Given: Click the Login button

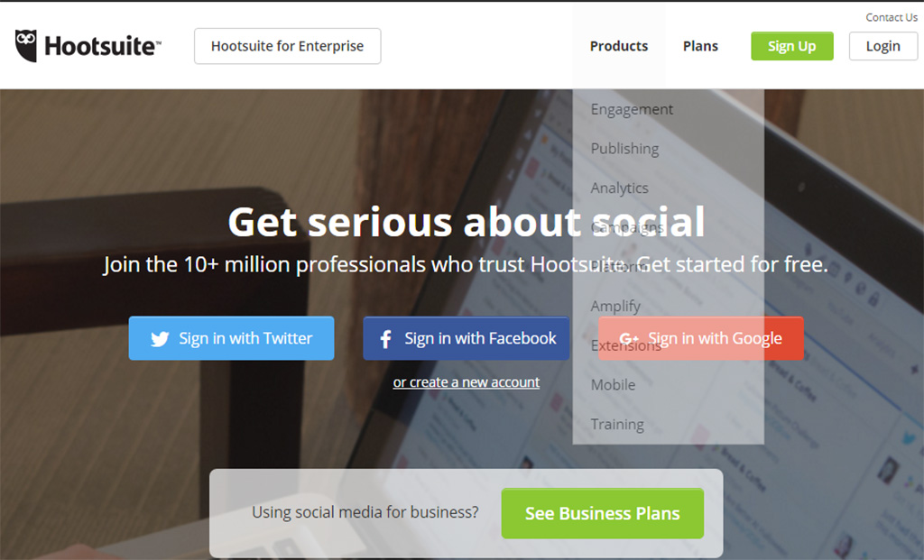Looking at the screenshot, I should point(882,46).
